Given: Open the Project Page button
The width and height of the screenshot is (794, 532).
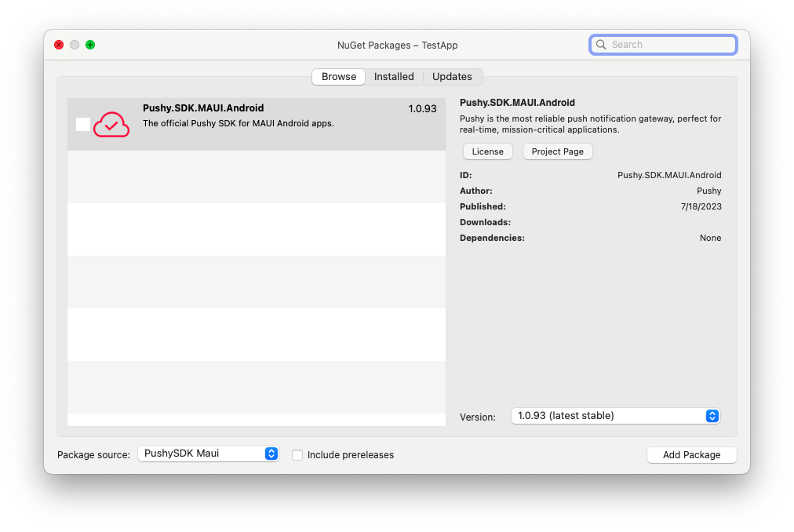Looking at the screenshot, I should coord(558,151).
